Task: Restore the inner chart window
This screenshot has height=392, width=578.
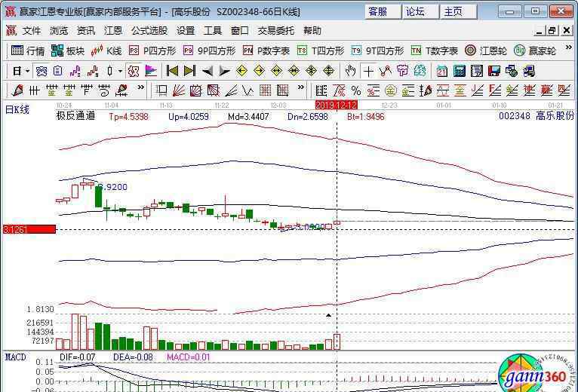Action: coord(552,31)
